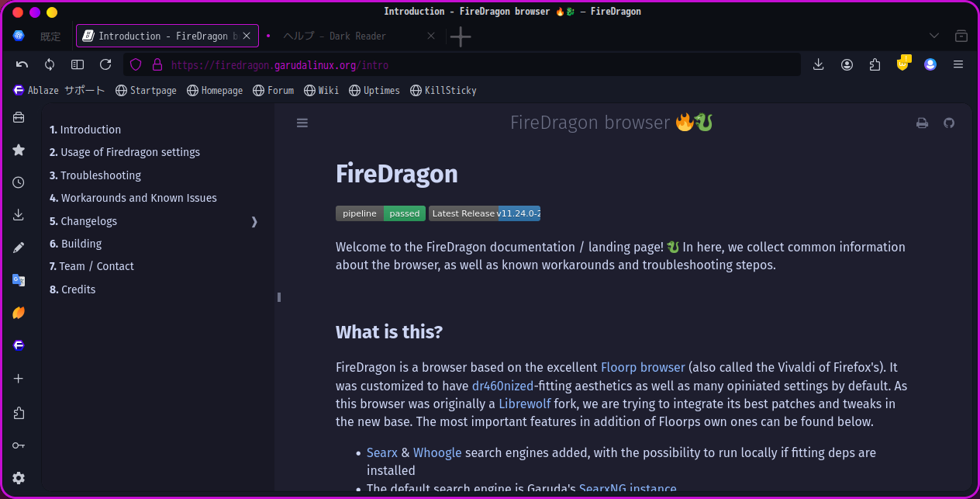Click the window tile icon in tab bar
Viewport: 980px width, 499px height.
click(961, 36)
